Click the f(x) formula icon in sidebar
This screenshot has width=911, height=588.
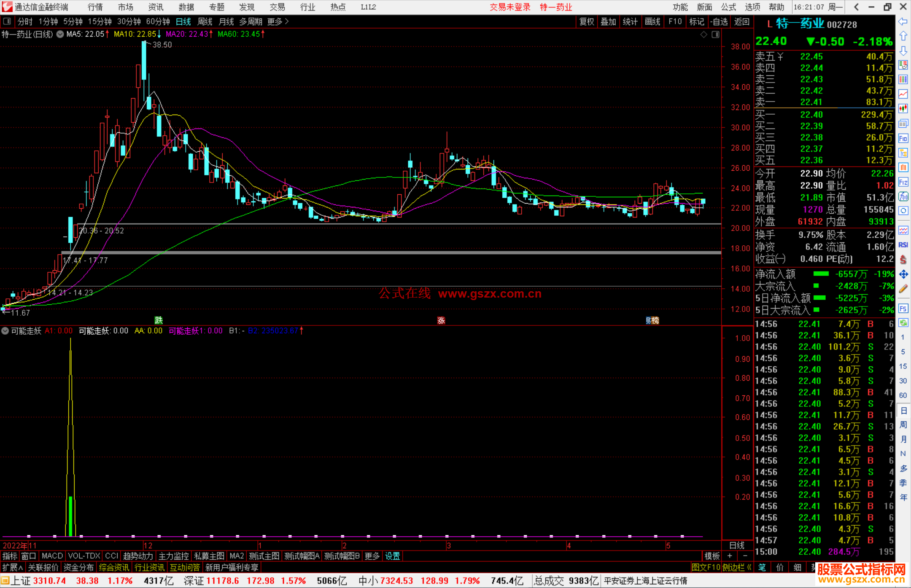click(903, 196)
